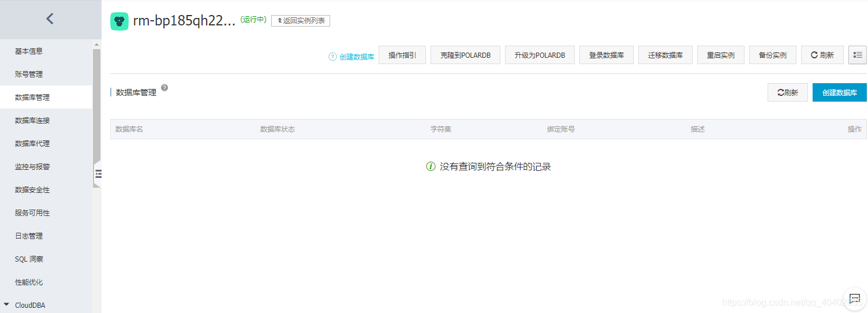The image size is (868, 313).
Task: Click 绑定账号 column header
Action: (x=561, y=129)
